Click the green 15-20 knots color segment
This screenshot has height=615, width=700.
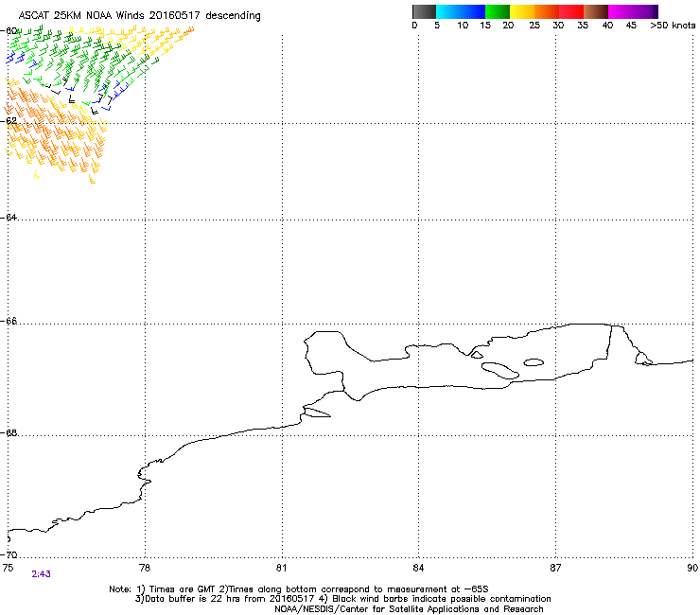tap(498, 11)
